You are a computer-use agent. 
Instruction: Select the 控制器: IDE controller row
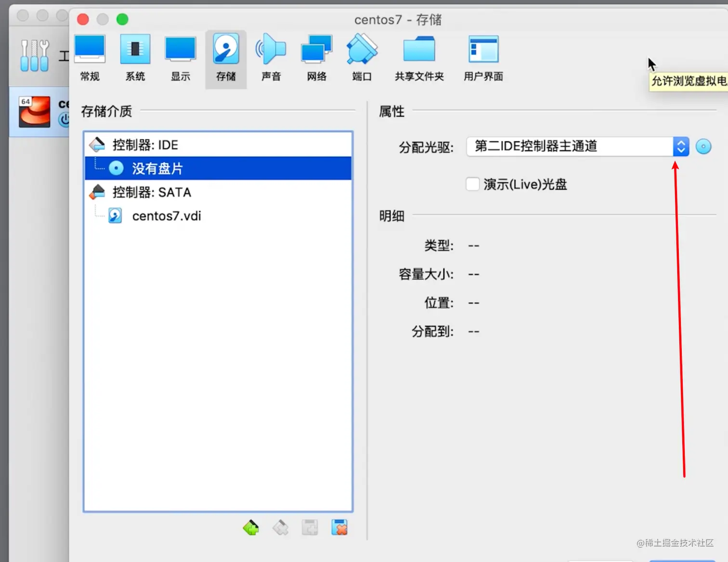(218, 145)
